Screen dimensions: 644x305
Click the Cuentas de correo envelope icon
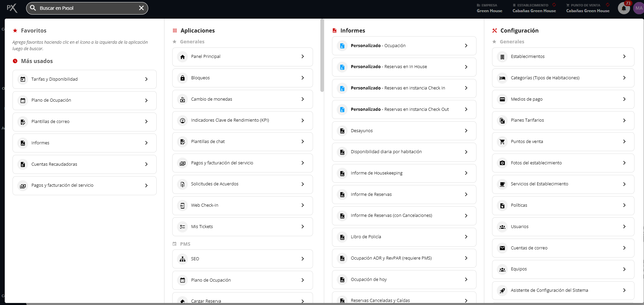pos(502,248)
